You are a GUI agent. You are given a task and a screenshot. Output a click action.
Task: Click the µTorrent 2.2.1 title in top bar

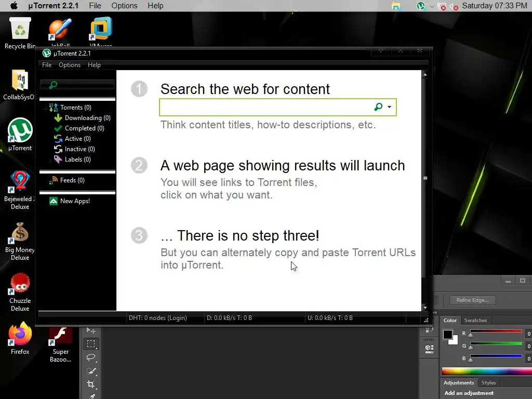pos(54,6)
